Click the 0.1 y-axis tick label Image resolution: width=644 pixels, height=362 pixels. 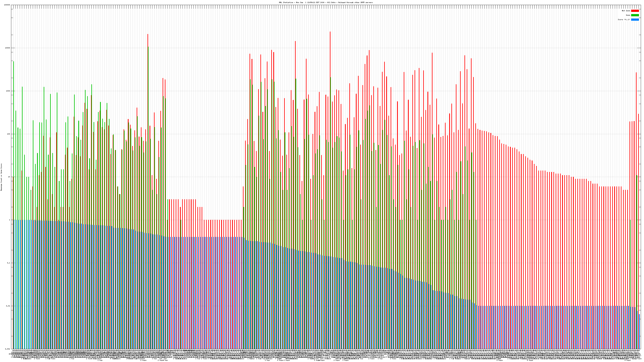click(x=9, y=263)
